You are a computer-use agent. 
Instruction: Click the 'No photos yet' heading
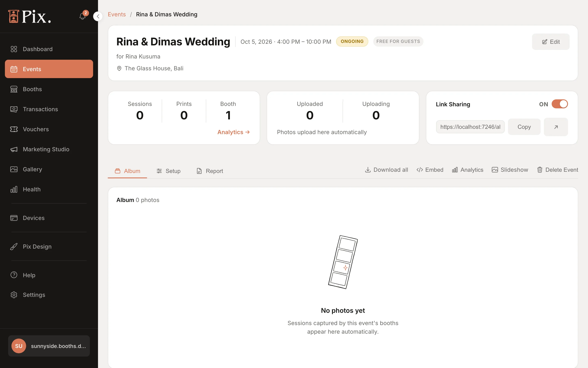click(343, 310)
